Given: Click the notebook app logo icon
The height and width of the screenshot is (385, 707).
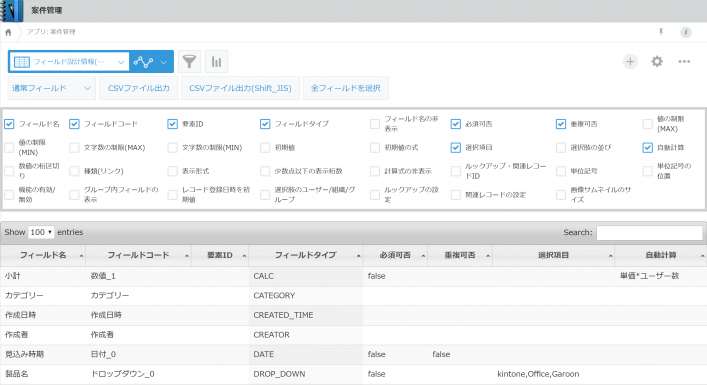Looking at the screenshot, I should tap(12, 11).
